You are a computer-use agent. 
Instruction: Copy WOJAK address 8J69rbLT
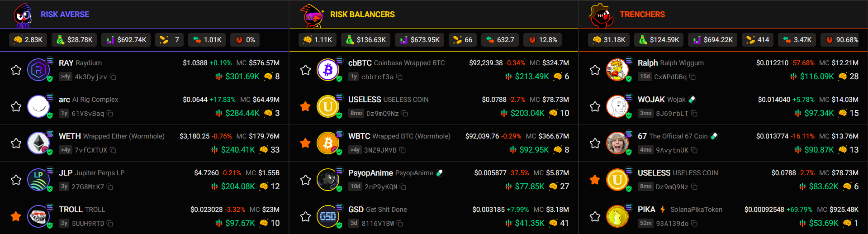click(694, 114)
